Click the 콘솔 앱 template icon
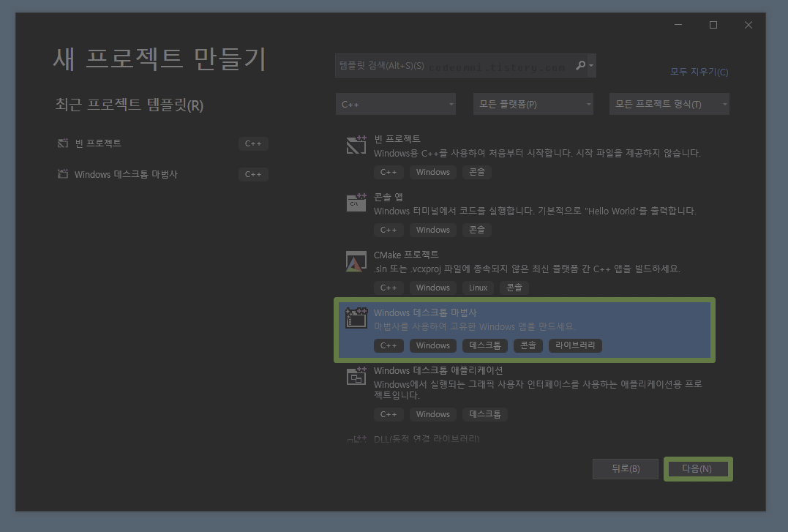788x532 pixels. click(356, 202)
